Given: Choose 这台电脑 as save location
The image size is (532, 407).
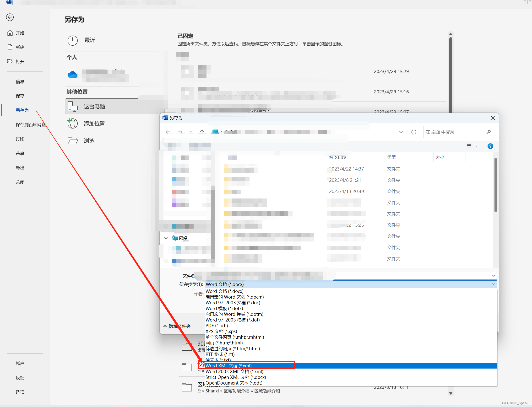Looking at the screenshot, I should (x=114, y=106).
